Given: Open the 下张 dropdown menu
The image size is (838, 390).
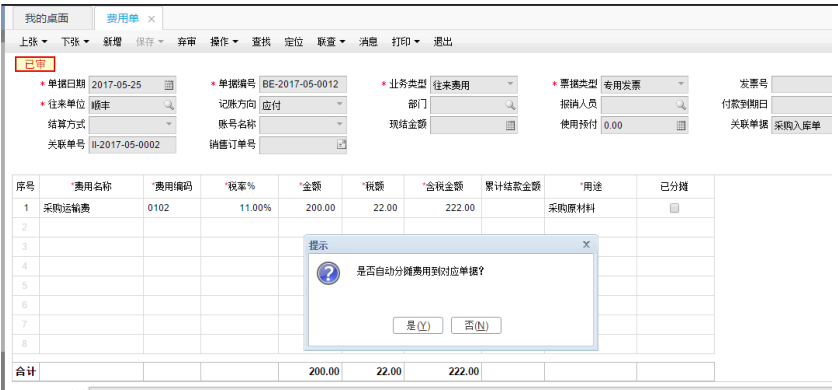Looking at the screenshot, I should (75, 42).
